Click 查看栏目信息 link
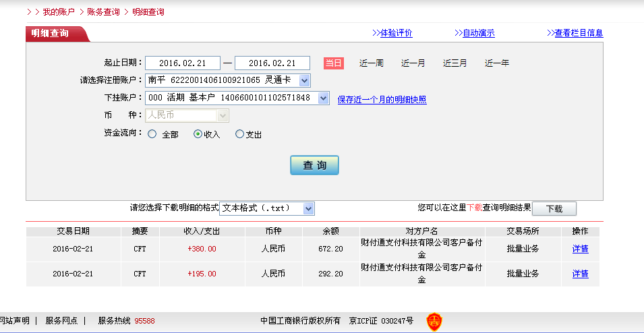This screenshot has height=333, width=644. click(x=578, y=33)
